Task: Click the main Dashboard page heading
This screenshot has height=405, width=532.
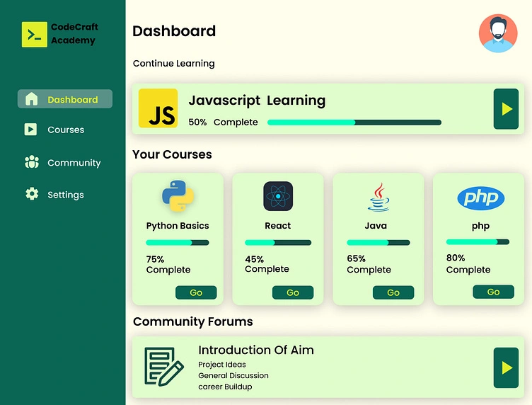Action: pos(174,31)
